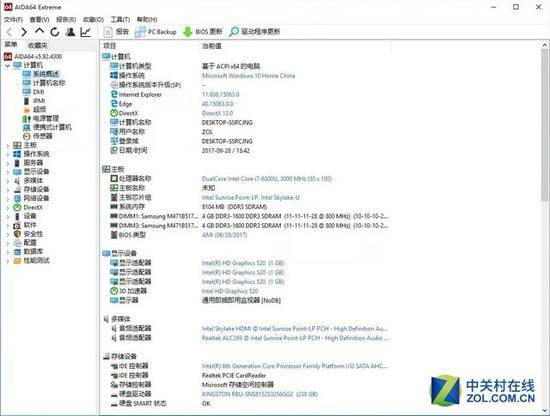The height and width of the screenshot is (416, 550).
Task: Open the Intel HD Graphics 520 3D加速器 link
Action: (x=230, y=291)
